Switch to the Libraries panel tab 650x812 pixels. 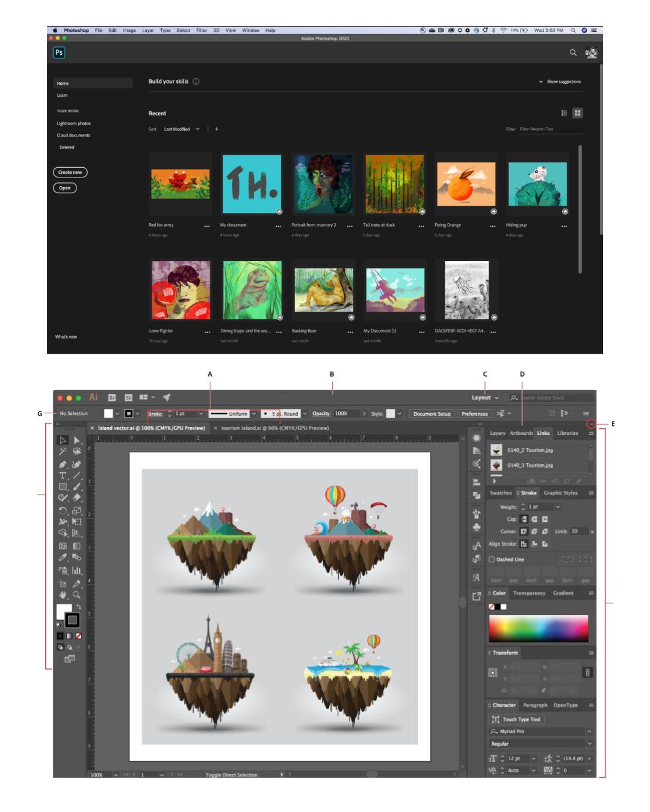click(568, 433)
